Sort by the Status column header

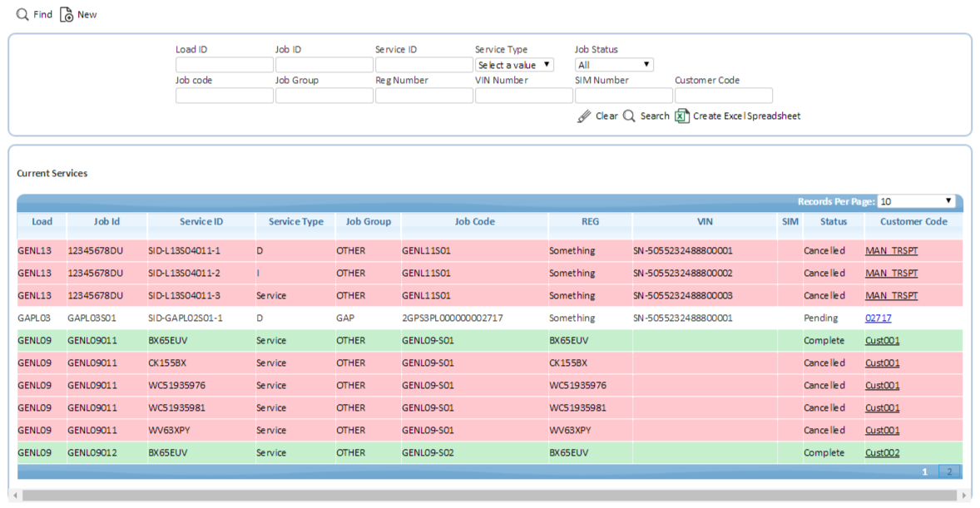coord(834,222)
